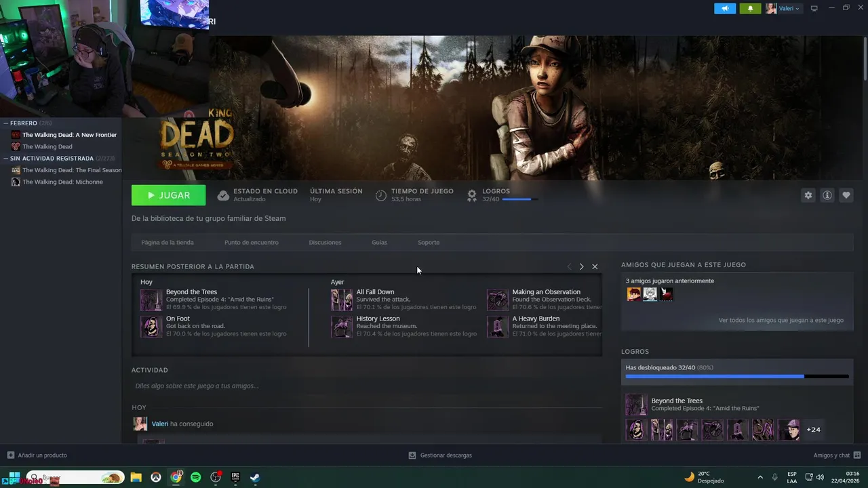Open first friend avatar who played
This screenshot has width=868, height=488.
tap(633, 294)
